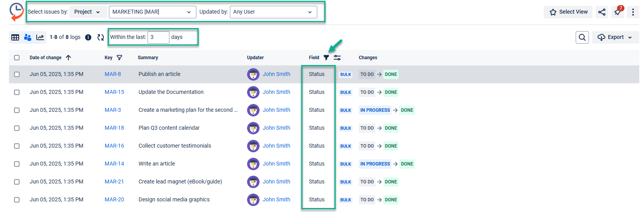
Task: Check the MAR-18 row checkbox
Action: click(x=17, y=128)
